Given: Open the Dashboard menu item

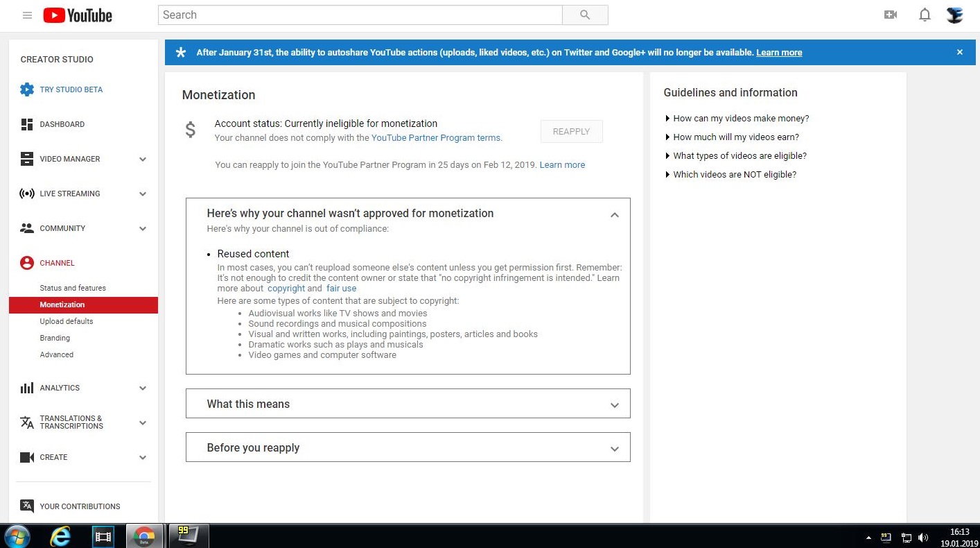Looking at the screenshot, I should click(62, 124).
